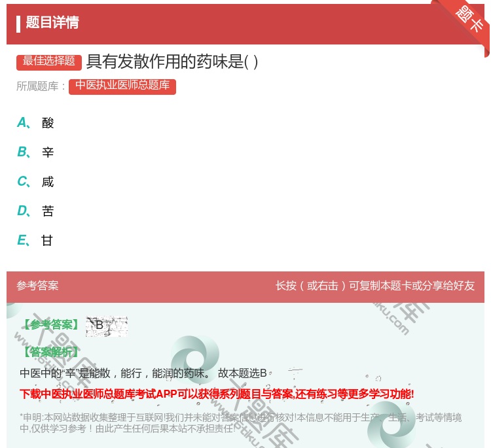Image resolution: width=491 pixels, height=448 pixels.
Task: Click the copy or share hint text
Action: click(x=375, y=286)
